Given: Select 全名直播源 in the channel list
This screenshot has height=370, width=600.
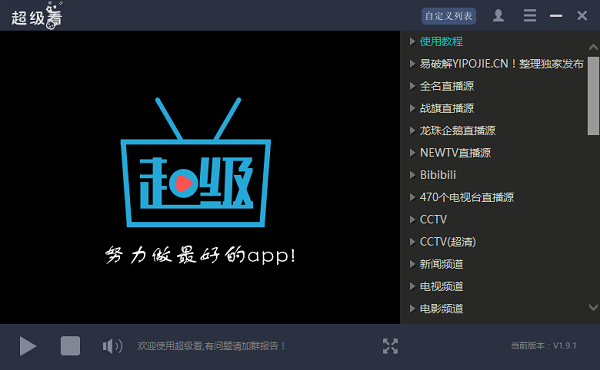Looking at the screenshot, I should 447,86.
